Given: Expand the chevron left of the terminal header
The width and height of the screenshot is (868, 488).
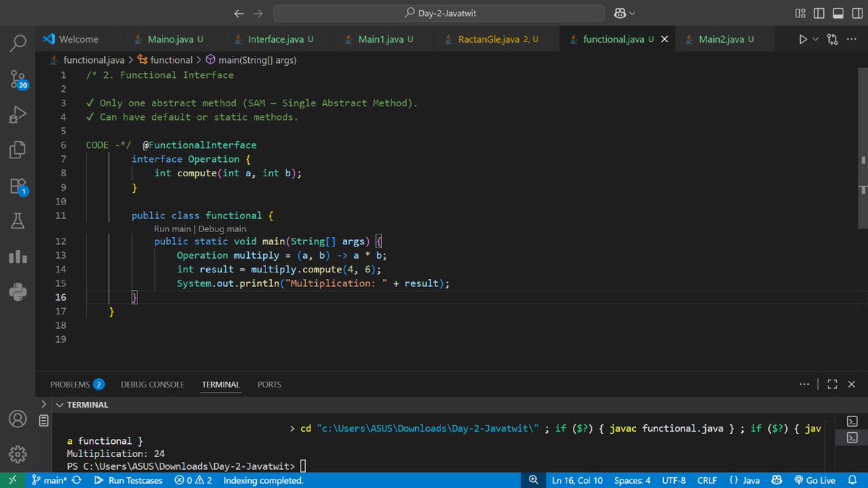Looking at the screenshot, I should click(x=43, y=404).
